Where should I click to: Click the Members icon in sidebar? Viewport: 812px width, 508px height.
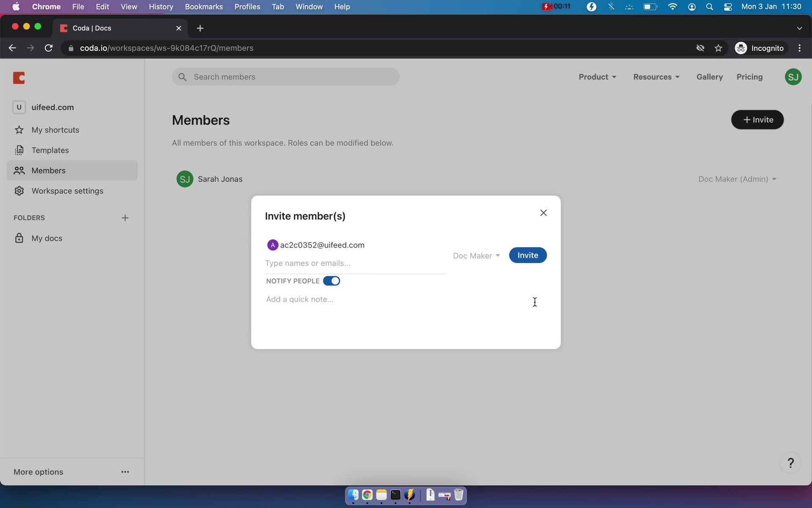click(x=19, y=170)
